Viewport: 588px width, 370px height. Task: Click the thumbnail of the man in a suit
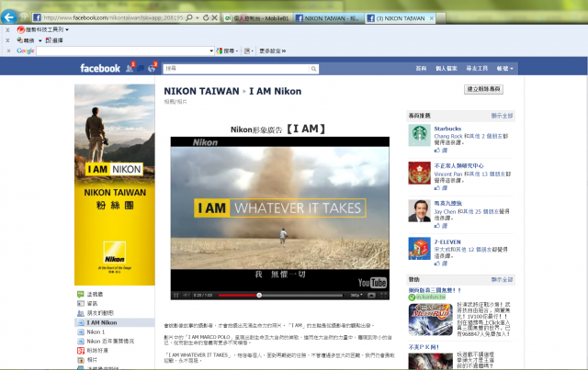coord(419,210)
